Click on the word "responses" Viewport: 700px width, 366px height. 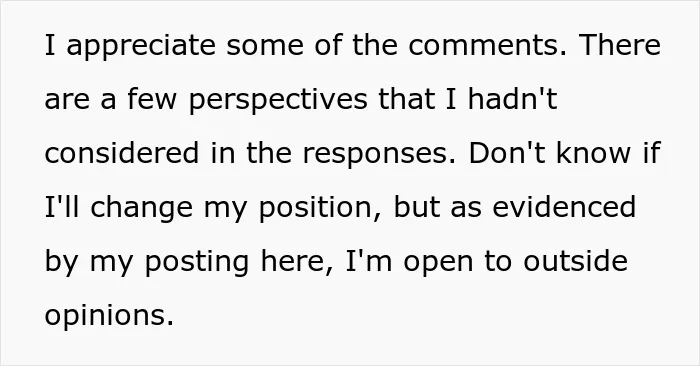pos(376,155)
